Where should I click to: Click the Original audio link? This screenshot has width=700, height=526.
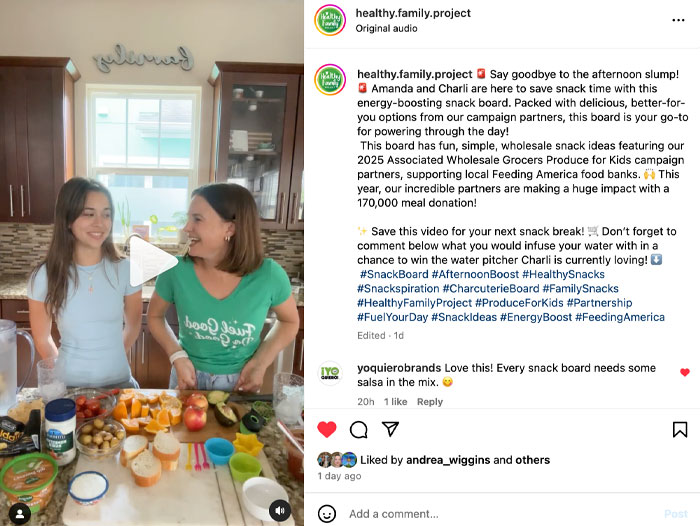(387, 28)
